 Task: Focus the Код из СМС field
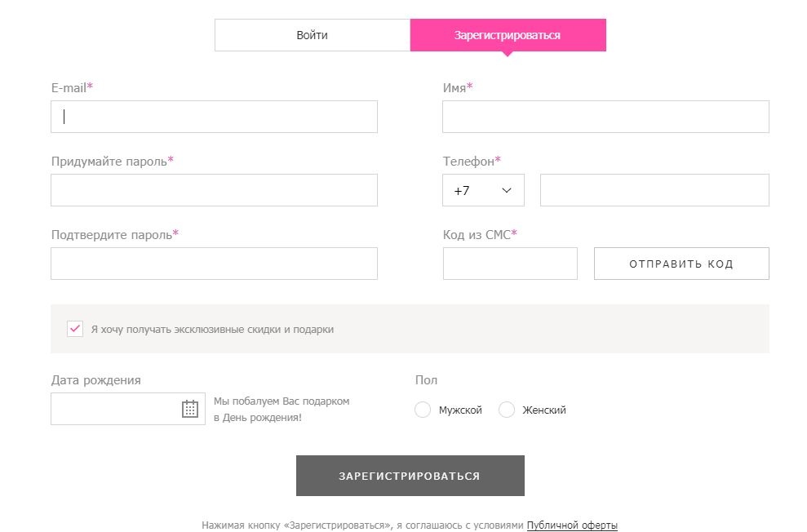510,263
